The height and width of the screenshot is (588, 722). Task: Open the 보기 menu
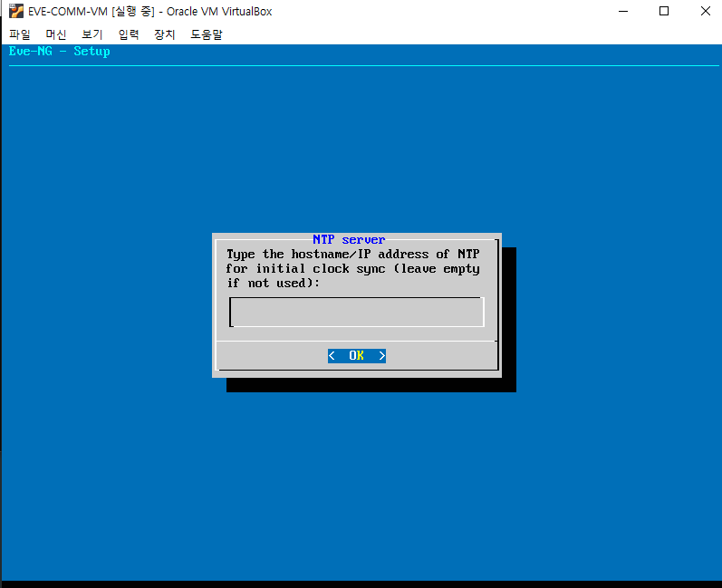tap(92, 34)
